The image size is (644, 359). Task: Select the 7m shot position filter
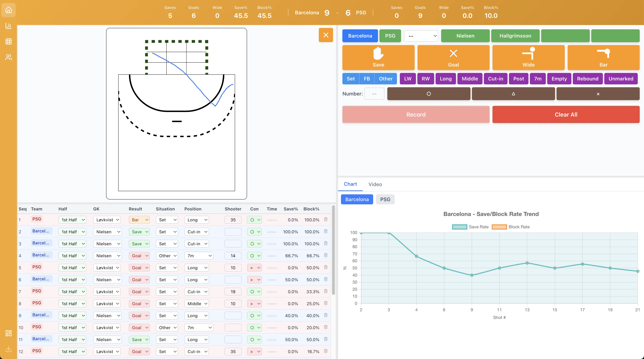(x=538, y=79)
